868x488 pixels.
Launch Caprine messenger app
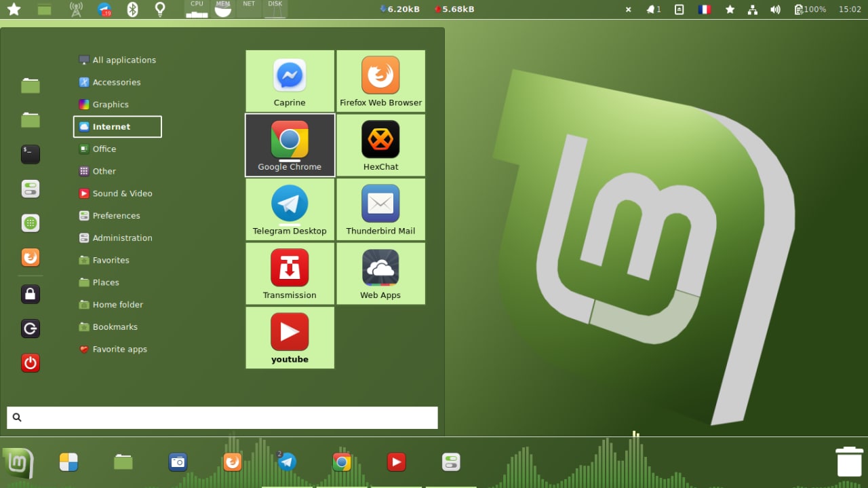coord(290,81)
